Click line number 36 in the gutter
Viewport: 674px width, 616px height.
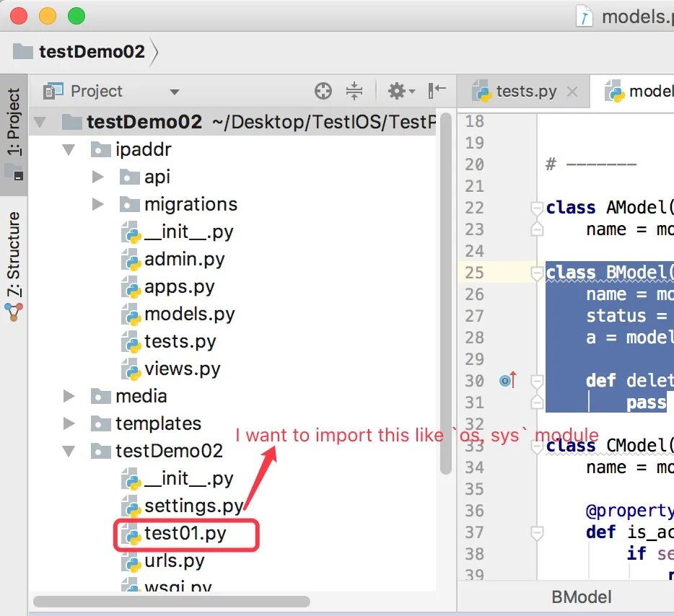click(x=475, y=511)
